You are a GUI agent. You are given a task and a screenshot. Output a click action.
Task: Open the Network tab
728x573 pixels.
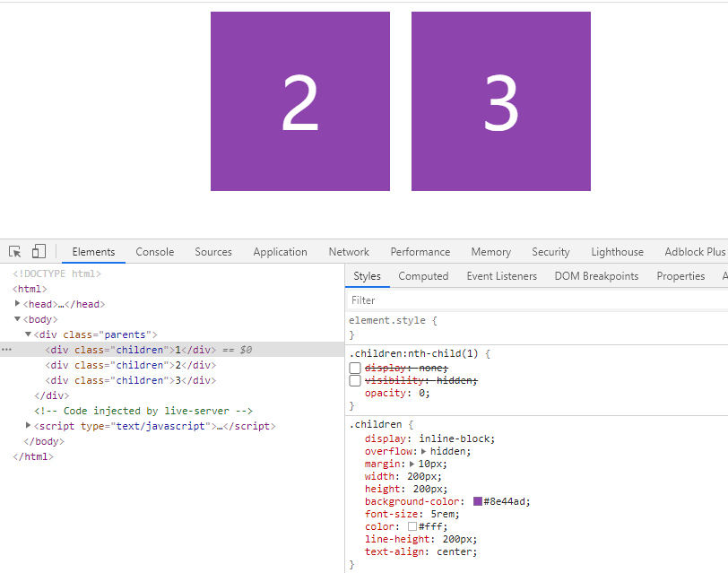click(x=349, y=252)
